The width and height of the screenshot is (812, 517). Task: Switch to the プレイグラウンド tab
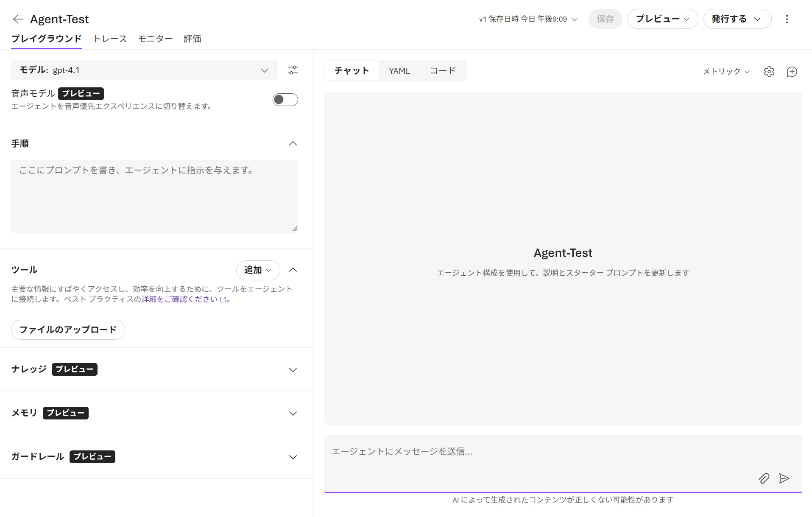point(47,39)
